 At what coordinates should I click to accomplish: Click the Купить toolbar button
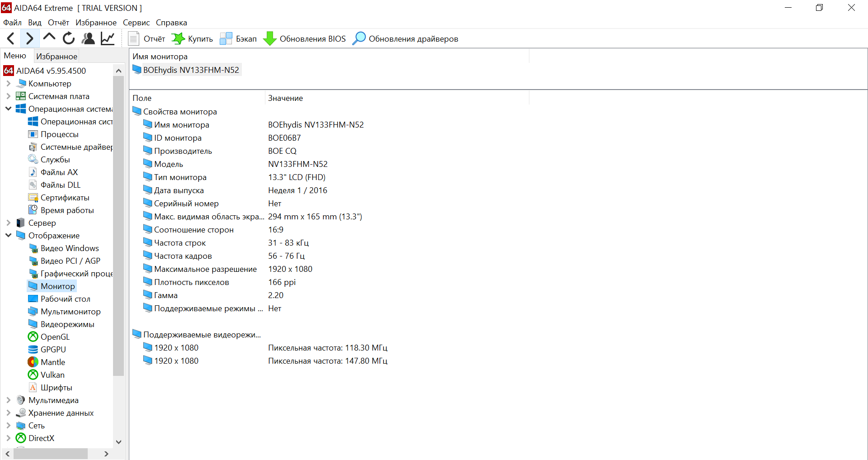coord(192,38)
